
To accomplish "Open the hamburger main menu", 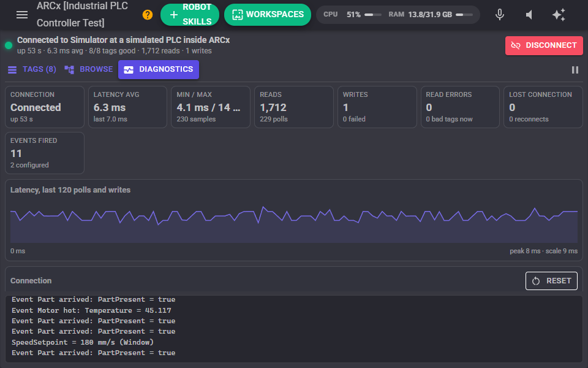I will pos(22,15).
